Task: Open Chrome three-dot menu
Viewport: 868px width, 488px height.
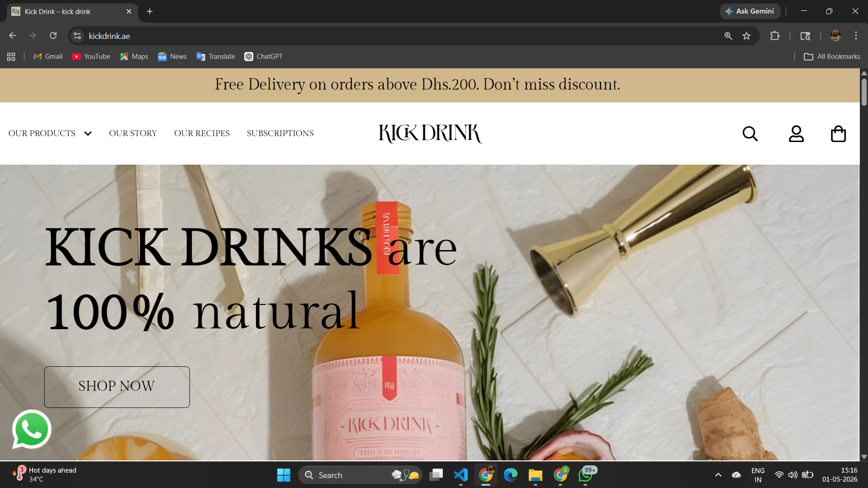Action: [x=856, y=36]
